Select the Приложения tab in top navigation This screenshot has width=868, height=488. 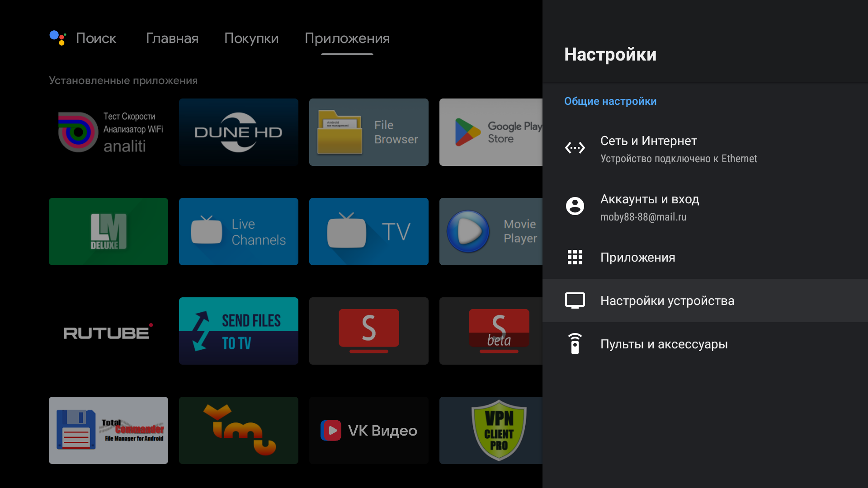tap(347, 38)
